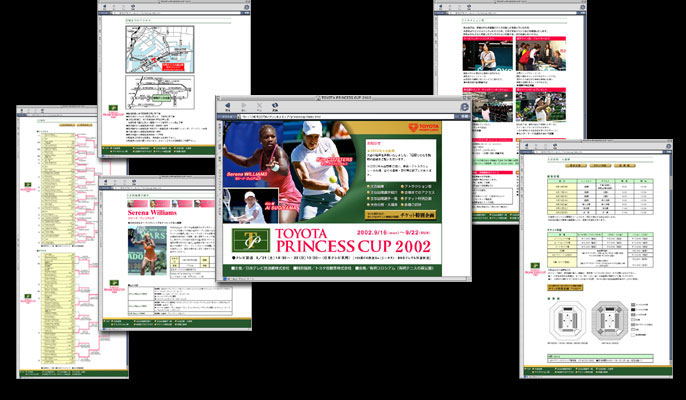Click Refresh icon in front browser toolbar
Viewport: 686px width, 400px height.
coord(274,106)
